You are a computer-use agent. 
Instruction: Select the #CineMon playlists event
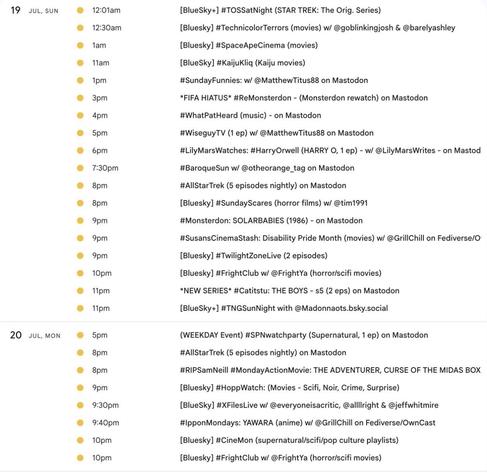click(289, 440)
